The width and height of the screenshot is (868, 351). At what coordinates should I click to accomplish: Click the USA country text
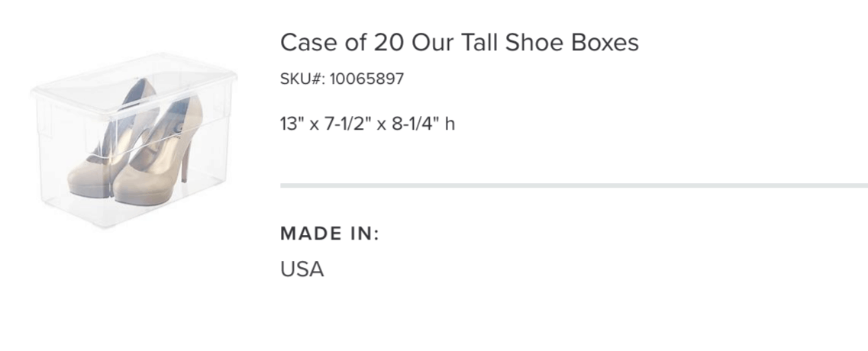pos(302,269)
